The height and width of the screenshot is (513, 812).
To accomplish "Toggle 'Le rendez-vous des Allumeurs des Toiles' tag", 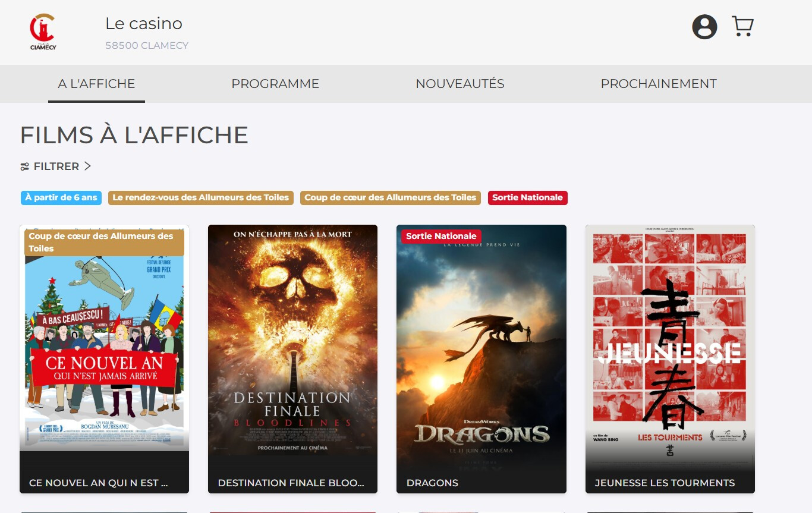I will [201, 198].
